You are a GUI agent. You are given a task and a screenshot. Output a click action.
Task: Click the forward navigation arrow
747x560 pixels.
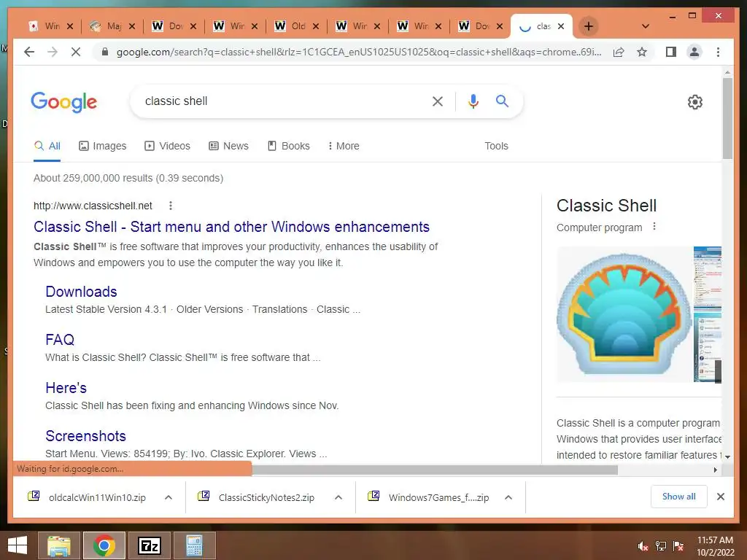coord(53,52)
